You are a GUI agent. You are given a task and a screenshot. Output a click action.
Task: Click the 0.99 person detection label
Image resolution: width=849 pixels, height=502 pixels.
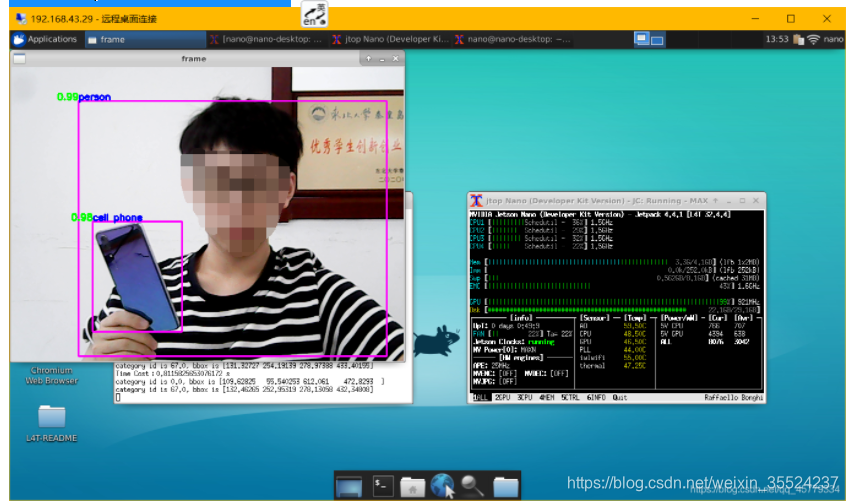point(84,97)
